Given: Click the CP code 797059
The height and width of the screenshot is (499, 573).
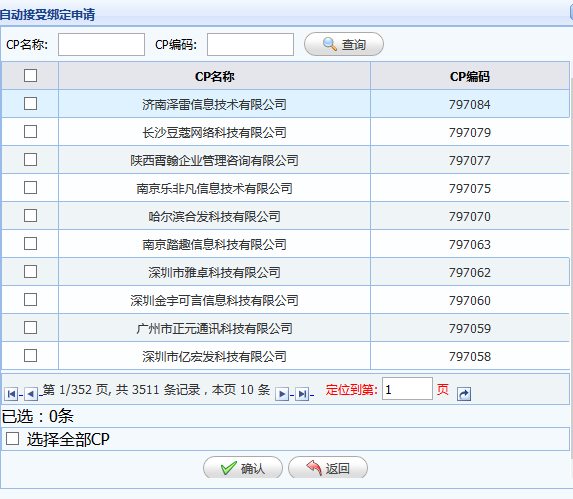Looking at the screenshot, I should coord(470,328).
